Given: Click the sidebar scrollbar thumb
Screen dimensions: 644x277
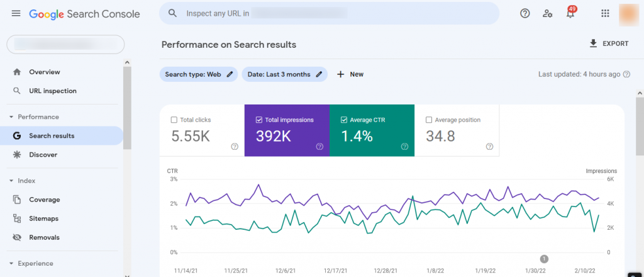Looking at the screenshot, I should tap(127, 108).
